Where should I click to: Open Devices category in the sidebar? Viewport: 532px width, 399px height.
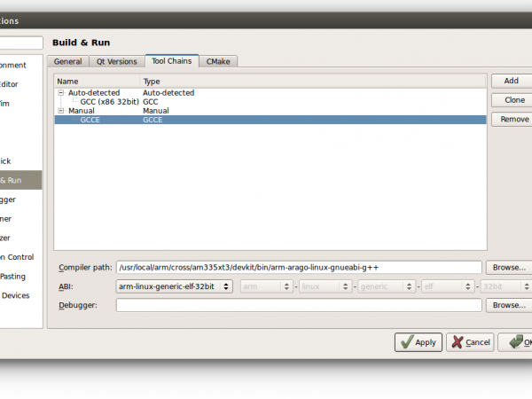tap(16, 295)
